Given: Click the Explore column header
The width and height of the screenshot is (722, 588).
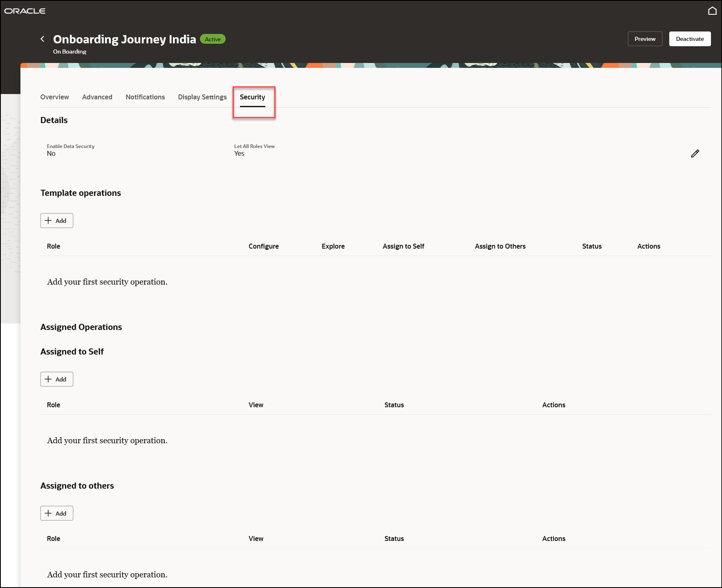Looking at the screenshot, I should coord(333,246).
